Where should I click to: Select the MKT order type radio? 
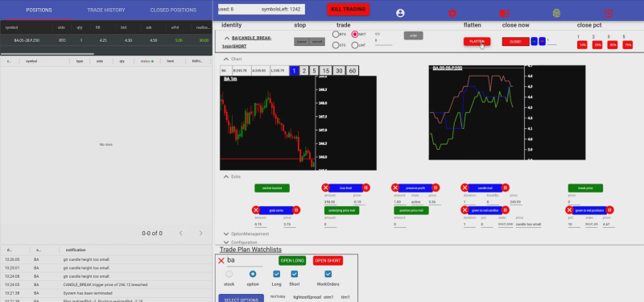[x=355, y=35]
